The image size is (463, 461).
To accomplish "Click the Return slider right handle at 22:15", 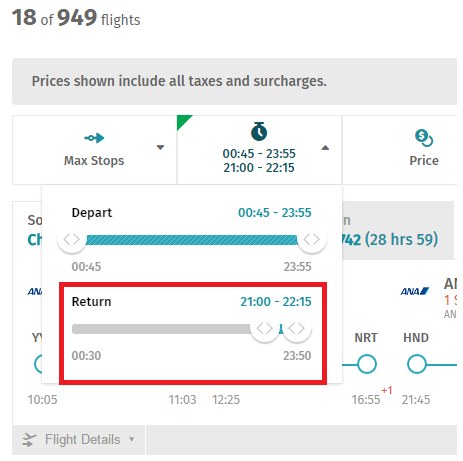I will (297, 329).
